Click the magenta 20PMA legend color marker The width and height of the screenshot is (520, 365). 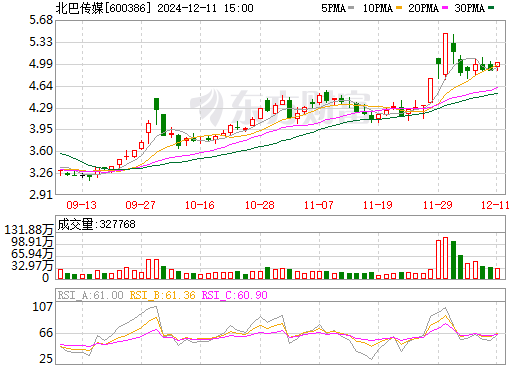445,7
